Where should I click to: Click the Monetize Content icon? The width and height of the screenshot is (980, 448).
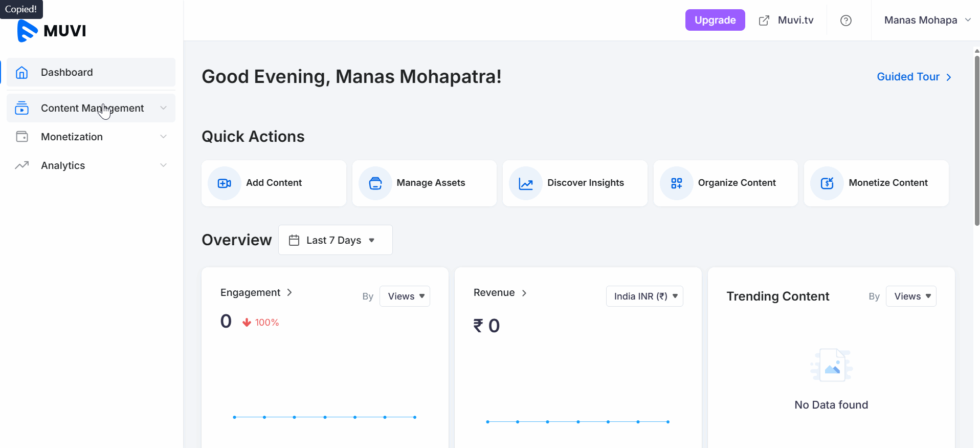click(x=827, y=183)
